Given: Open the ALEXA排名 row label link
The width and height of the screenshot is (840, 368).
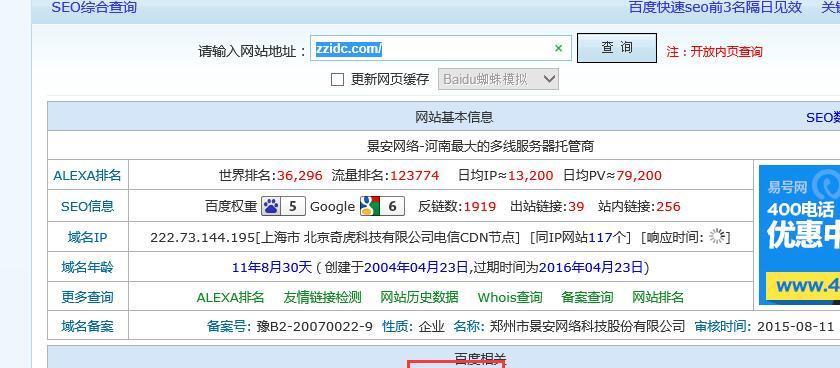Looking at the screenshot, I should pyautogui.click(x=88, y=175).
